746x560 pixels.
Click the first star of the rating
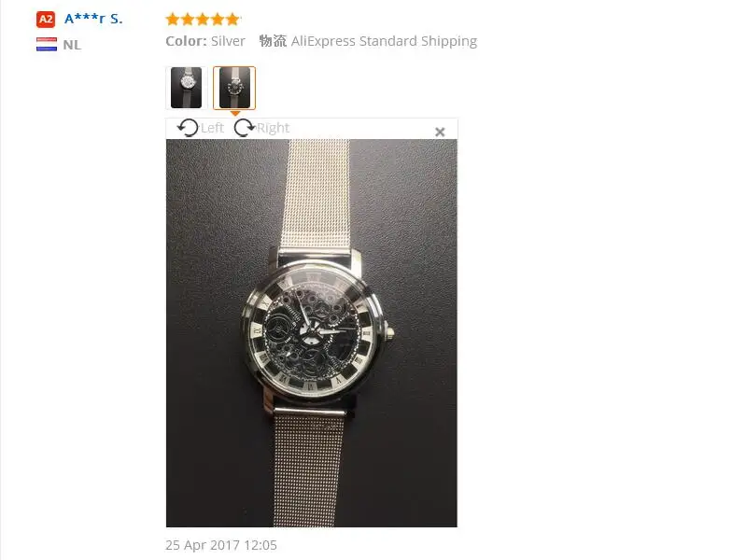point(173,20)
